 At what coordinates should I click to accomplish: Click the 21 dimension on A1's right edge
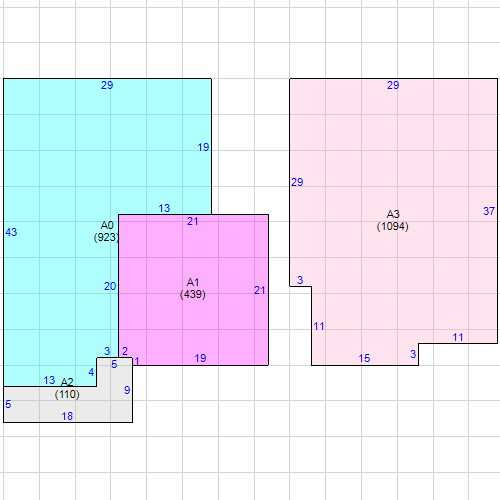click(x=260, y=290)
